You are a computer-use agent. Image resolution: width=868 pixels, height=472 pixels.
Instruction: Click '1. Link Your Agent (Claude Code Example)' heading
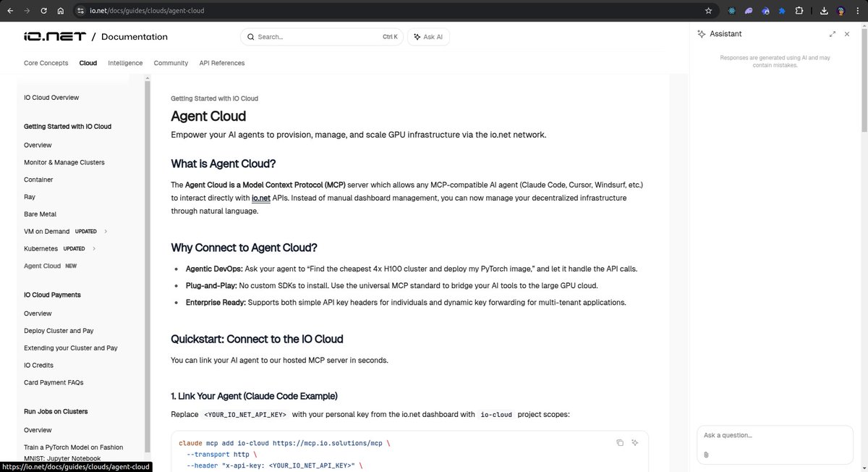pyautogui.click(x=254, y=396)
